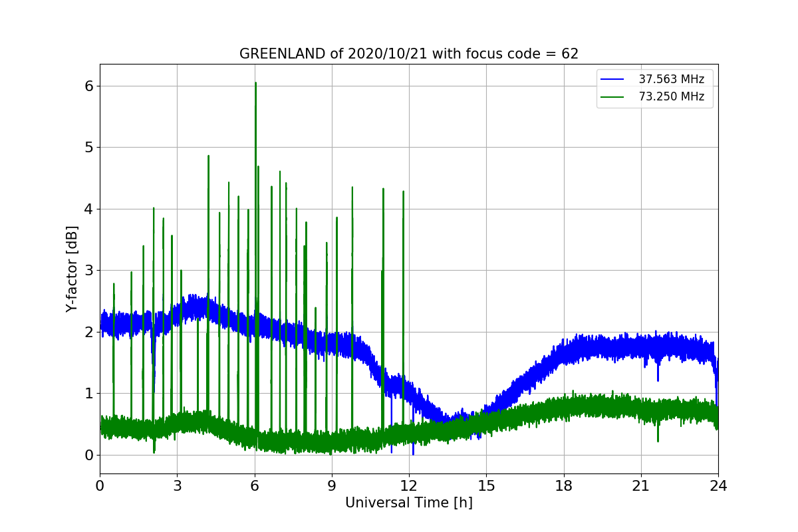Screen dimensions: 798x532
Task: Click the 'Y-factor [dB]' axis label
Action: [x=72, y=269]
